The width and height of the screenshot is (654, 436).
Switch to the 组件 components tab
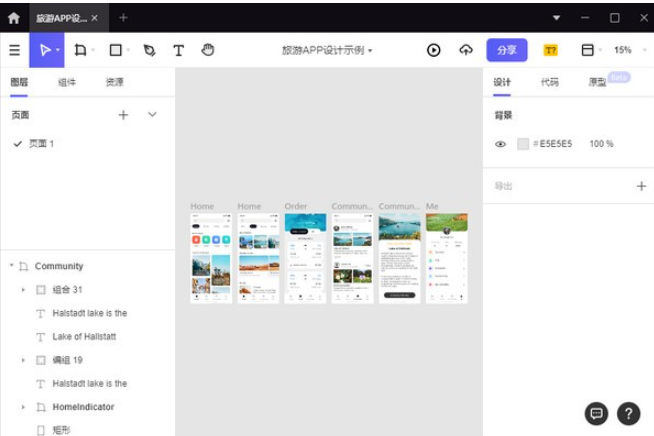[x=67, y=82]
